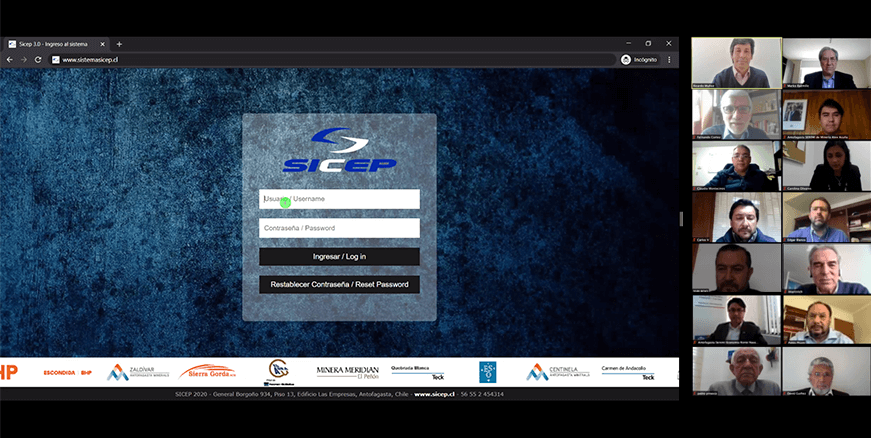Open the Incógnito profile indicator
Image resolution: width=871 pixels, height=438 pixels.
[639, 59]
